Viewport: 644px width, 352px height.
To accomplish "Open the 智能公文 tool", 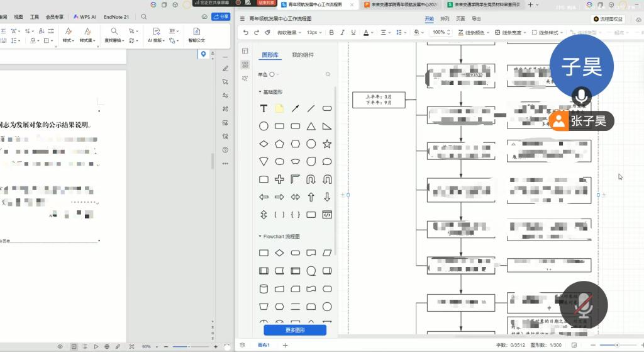I will coord(196,35).
